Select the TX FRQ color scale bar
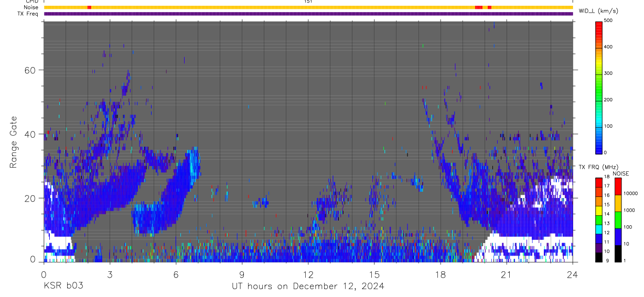This screenshot has height=297, width=644. (x=599, y=219)
